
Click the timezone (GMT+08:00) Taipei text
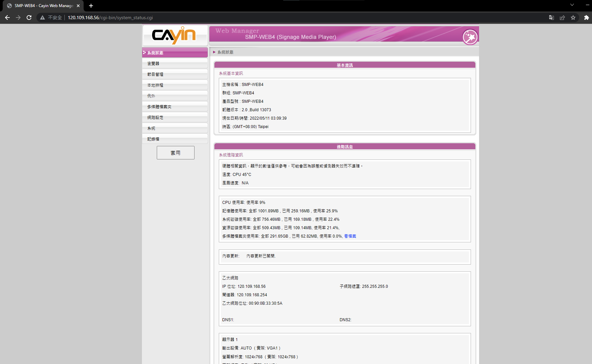(x=250, y=127)
